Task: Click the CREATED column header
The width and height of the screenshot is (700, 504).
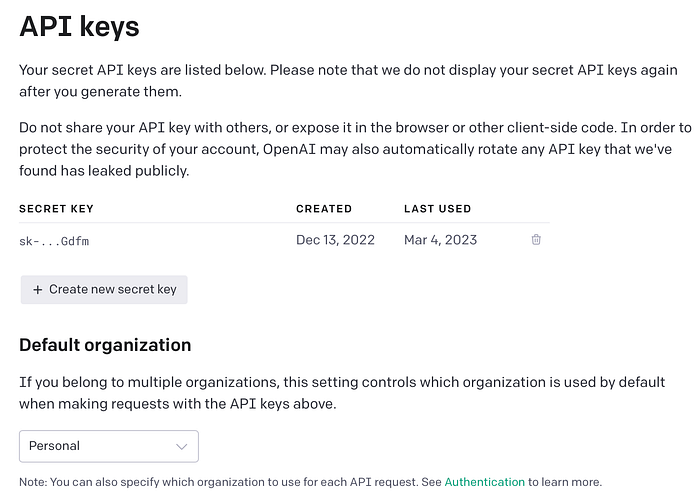Action: (x=324, y=209)
